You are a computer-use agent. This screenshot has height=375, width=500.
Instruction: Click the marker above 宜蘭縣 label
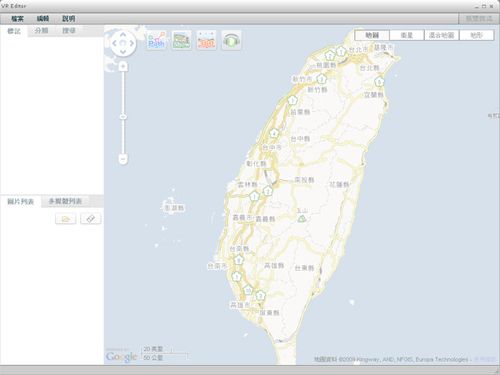click(379, 82)
